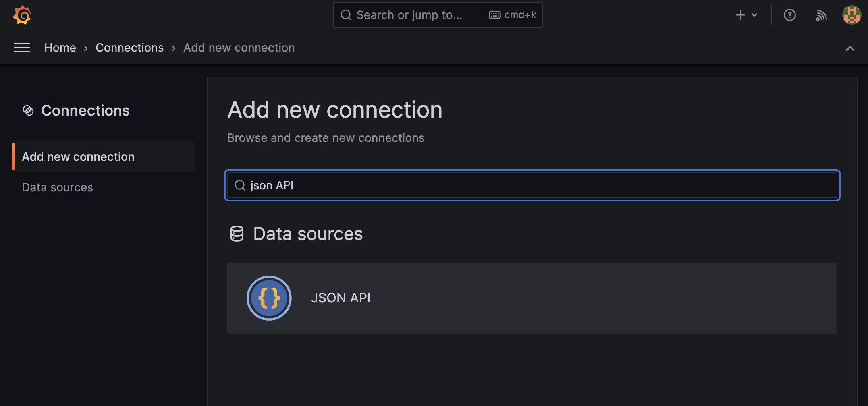This screenshot has height=406, width=868.
Task: Click the Data sources section heading
Action: click(308, 234)
